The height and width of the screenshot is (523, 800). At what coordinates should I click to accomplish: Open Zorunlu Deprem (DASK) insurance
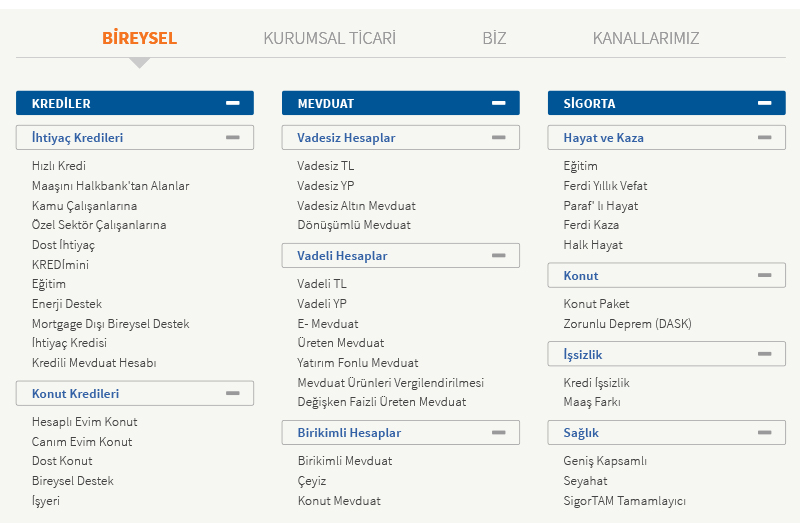point(627,323)
